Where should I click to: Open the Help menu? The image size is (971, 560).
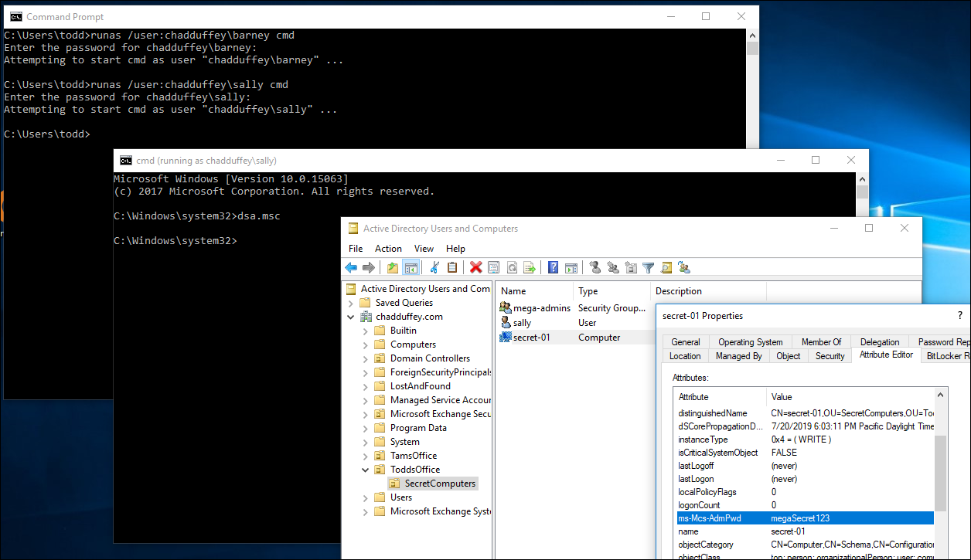(x=456, y=249)
